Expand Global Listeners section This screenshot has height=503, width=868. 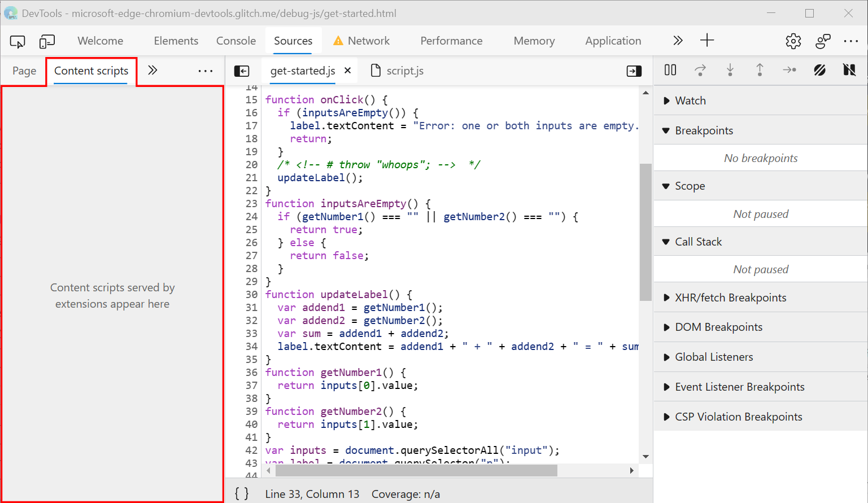pyautogui.click(x=761, y=357)
